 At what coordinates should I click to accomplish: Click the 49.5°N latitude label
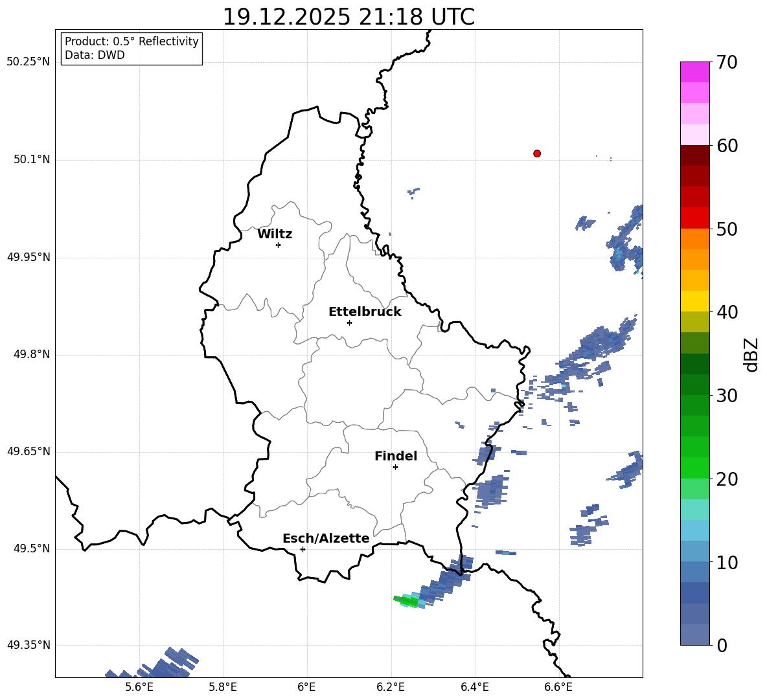tap(32, 548)
